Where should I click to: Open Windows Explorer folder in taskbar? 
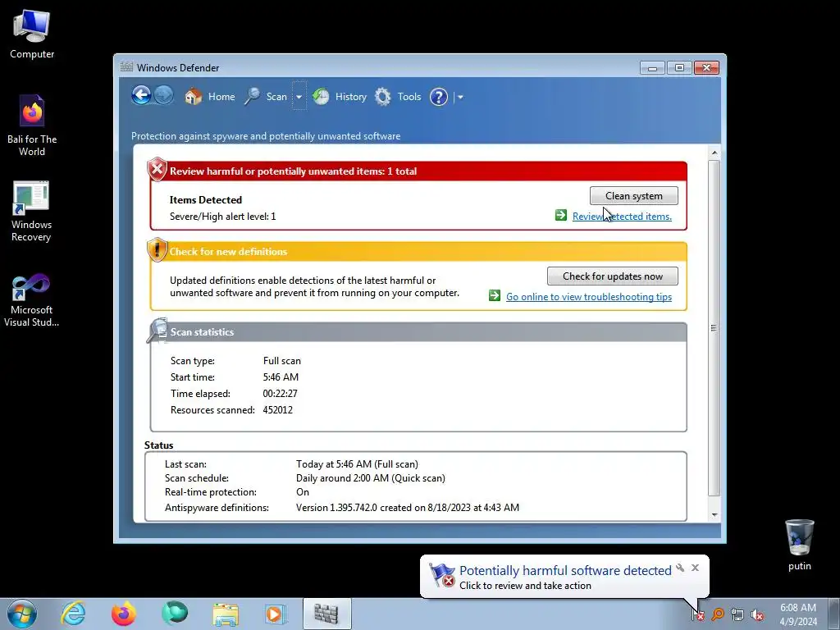226,614
